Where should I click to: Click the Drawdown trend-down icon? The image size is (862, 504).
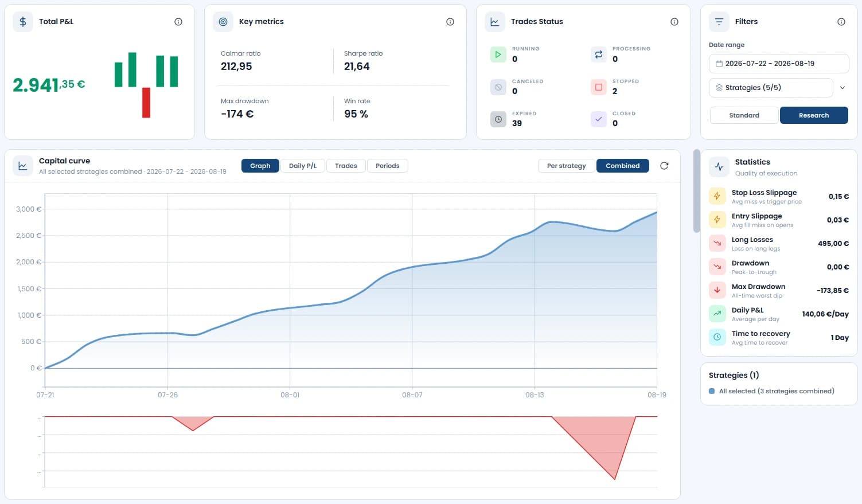(x=717, y=267)
